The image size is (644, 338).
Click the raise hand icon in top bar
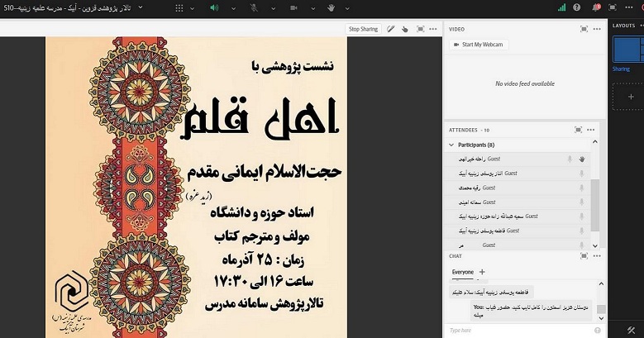tap(332, 7)
